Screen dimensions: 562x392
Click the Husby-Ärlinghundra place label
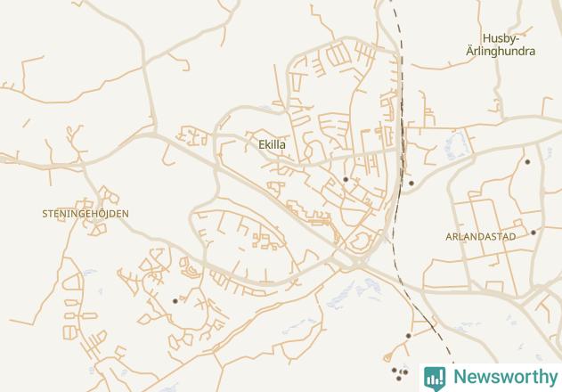pos(501,45)
